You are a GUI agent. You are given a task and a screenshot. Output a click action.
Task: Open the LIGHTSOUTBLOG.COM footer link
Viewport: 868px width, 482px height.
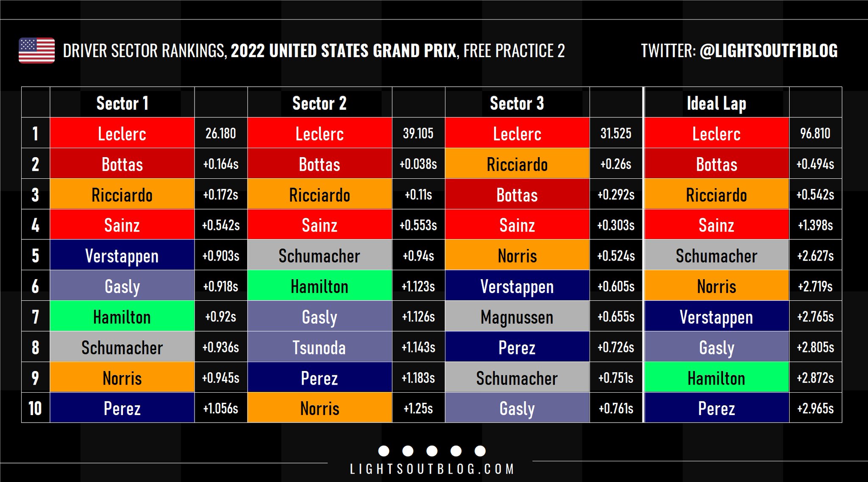432,469
